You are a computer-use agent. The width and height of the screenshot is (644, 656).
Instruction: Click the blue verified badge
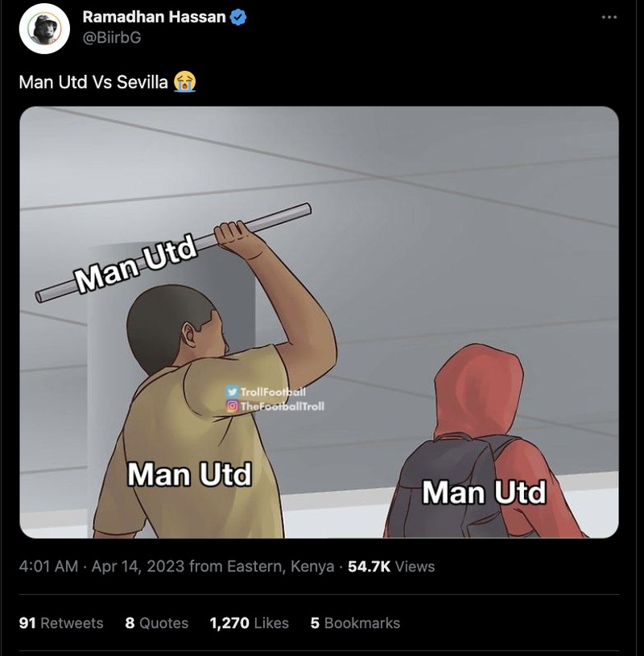point(238,17)
